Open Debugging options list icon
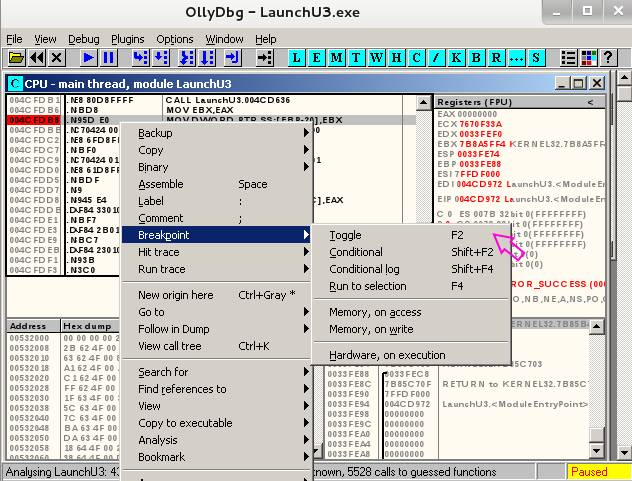Viewport: 632px width, 481px height. click(568, 58)
